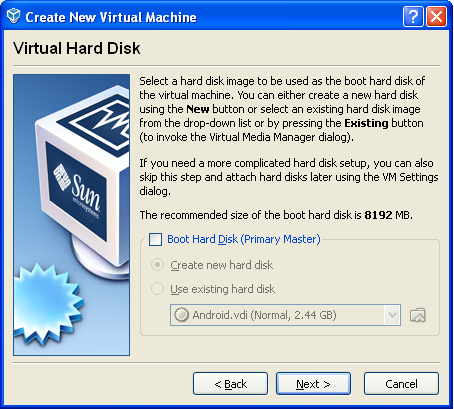
Task: Click the Virtual Hard Disk heading
Action: point(77,48)
